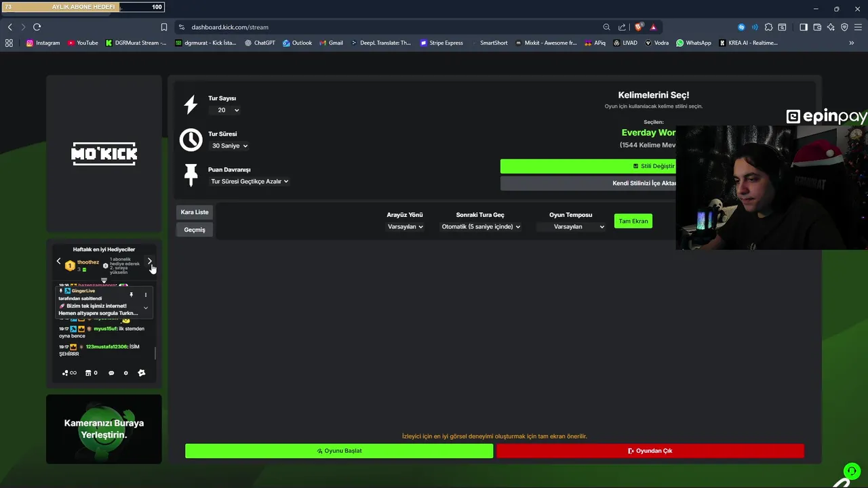The image size is (868, 488).
Task: Open the browser hamburger menu
Action: click(x=859, y=27)
